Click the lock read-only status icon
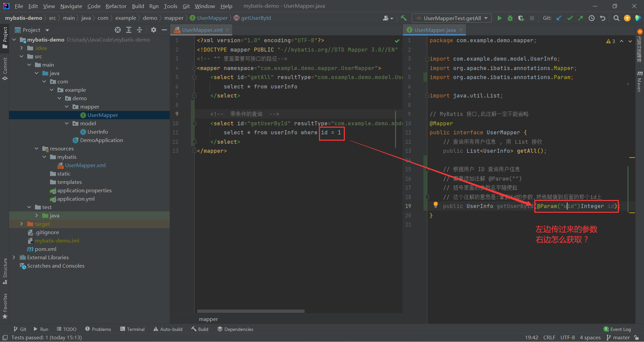 [637, 338]
